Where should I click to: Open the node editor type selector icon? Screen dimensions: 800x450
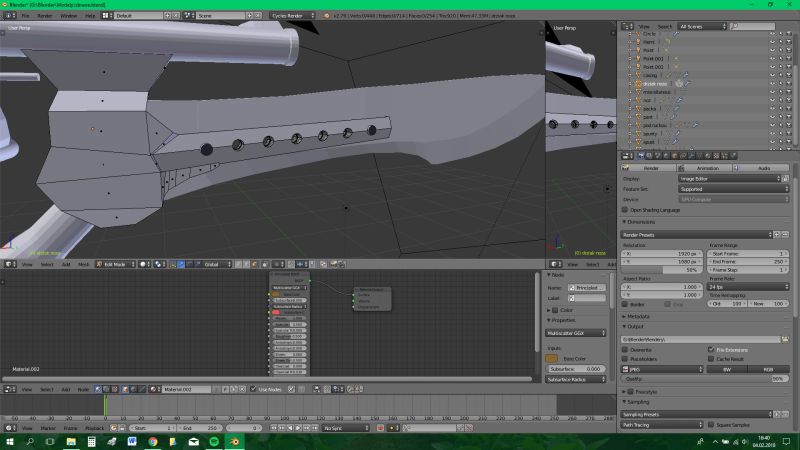[9, 389]
